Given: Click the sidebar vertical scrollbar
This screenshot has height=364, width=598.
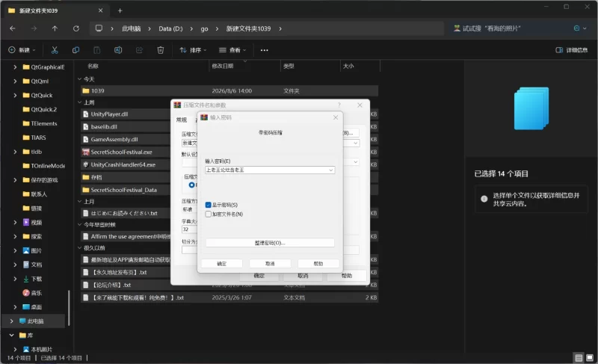Looking at the screenshot, I should [x=69, y=308].
